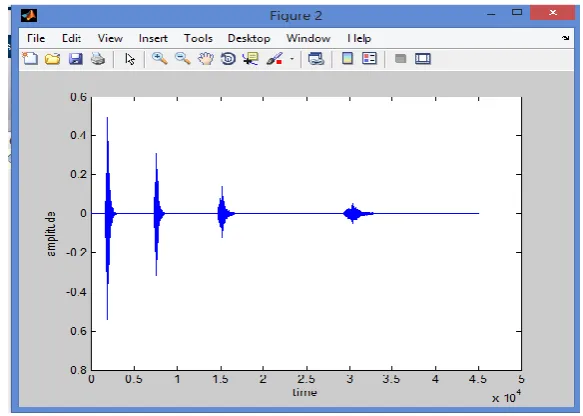The image size is (583, 416).
Task: Enable the Data Cursor tool
Action: point(250,59)
